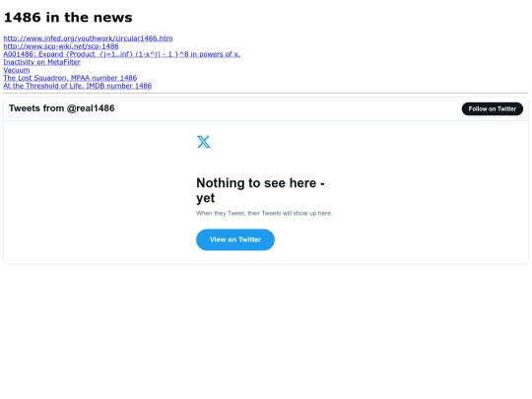Open the infed.org circular1486 link
This screenshot has height=399, width=532.
point(88,38)
